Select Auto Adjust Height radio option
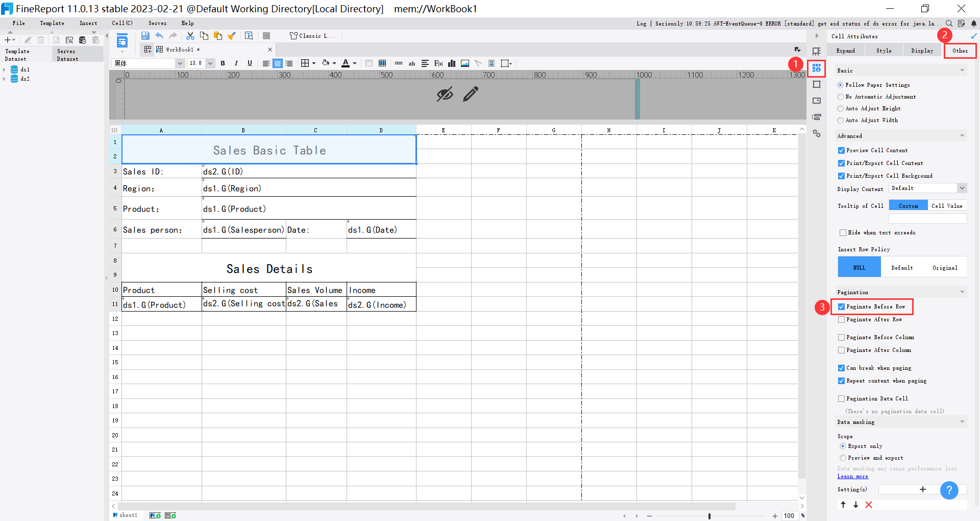This screenshot has width=980, height=521. click(x=841, y=109)
